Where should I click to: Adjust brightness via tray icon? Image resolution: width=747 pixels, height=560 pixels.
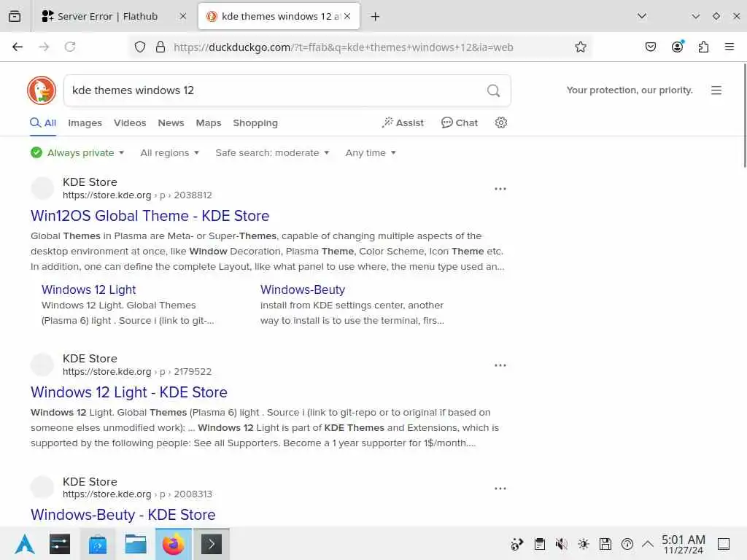pyautogui.click(x=583, y=544)
